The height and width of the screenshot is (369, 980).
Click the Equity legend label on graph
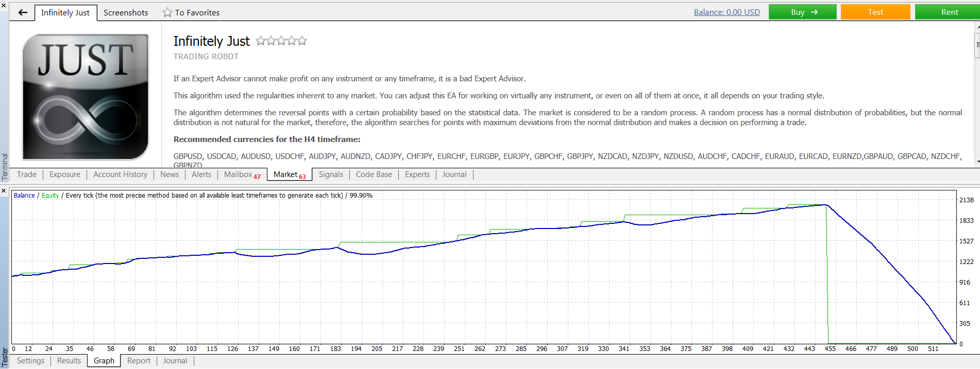tap(50, 196)
